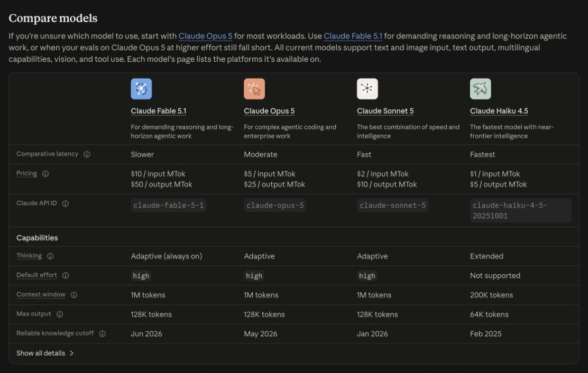Click the Claude Sonnet 5 speed and intelligence description
The image size is (588, 373).
point(408,132)
